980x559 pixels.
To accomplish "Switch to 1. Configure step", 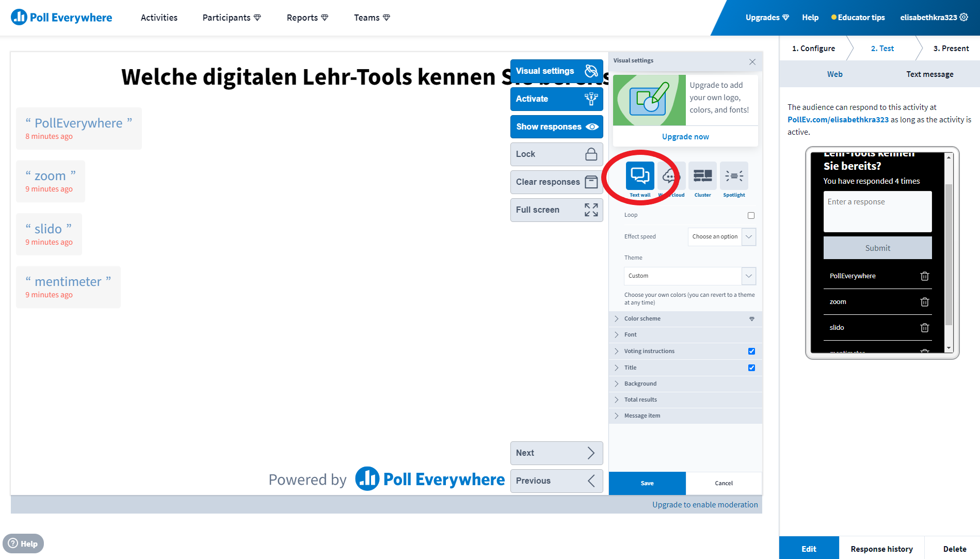I will 813,49.
